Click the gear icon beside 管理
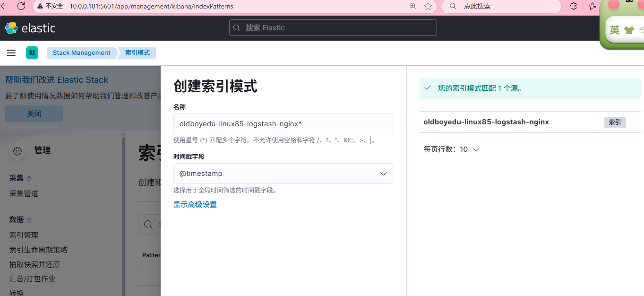This screenshot has width=644, height=296. point(17,151)
